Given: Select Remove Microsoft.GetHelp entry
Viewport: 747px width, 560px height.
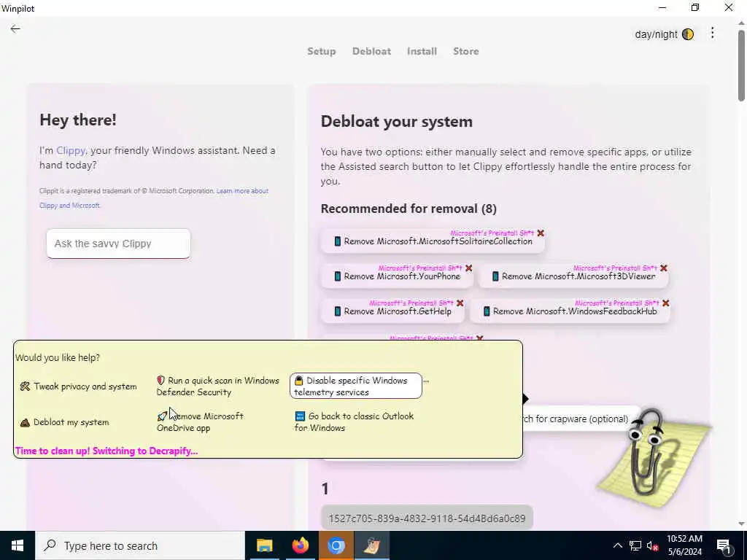Looking at the screenshot, I should (x=392, y=311).
